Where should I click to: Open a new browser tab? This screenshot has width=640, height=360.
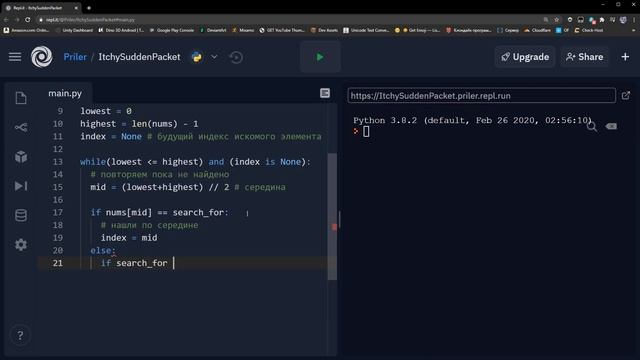[89, 8]
